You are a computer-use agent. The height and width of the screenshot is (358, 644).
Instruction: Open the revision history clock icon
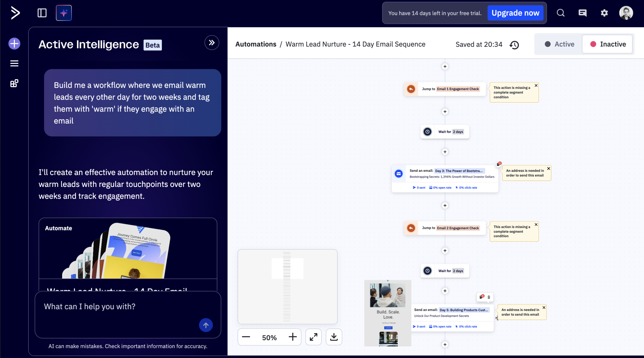[x=514, y=45]
